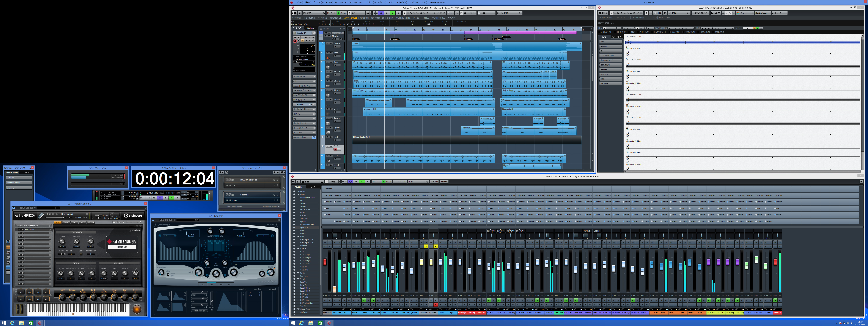Click Downmix Presets button

[19, 183]
